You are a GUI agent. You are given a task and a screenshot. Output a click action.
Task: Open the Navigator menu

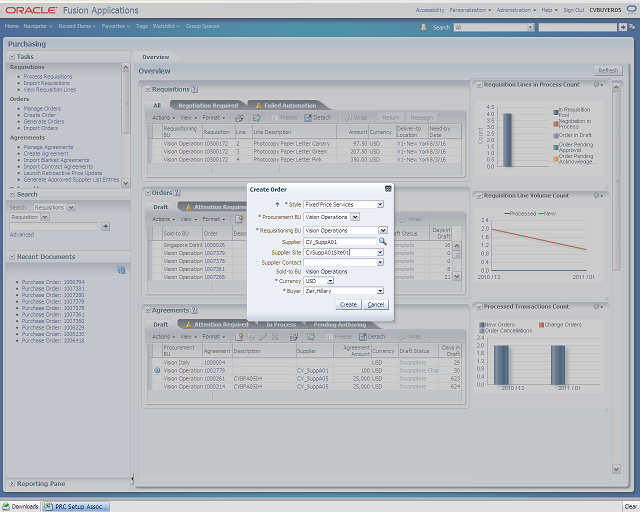[38, 26]
